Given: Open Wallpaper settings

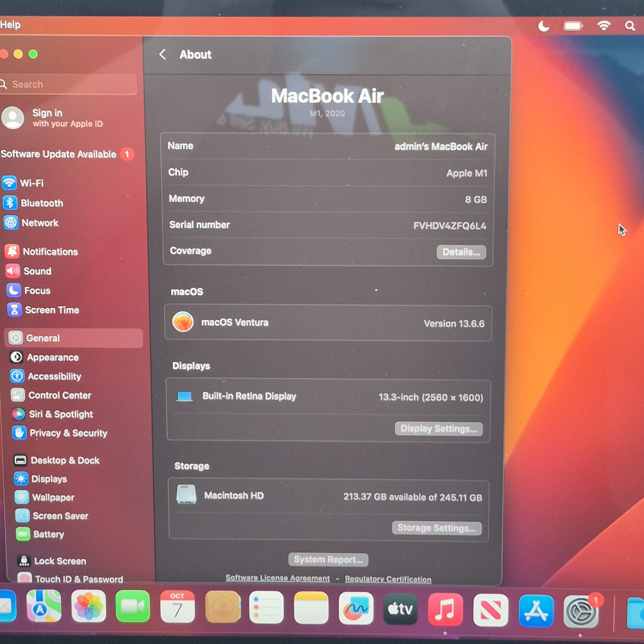Looking at the screenshot, I should 45,497.
